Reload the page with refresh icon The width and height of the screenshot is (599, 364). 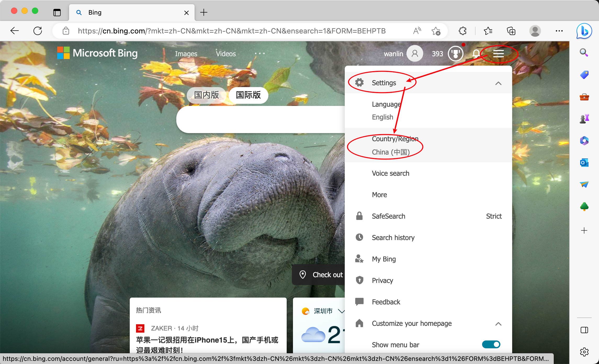[38, 31]
